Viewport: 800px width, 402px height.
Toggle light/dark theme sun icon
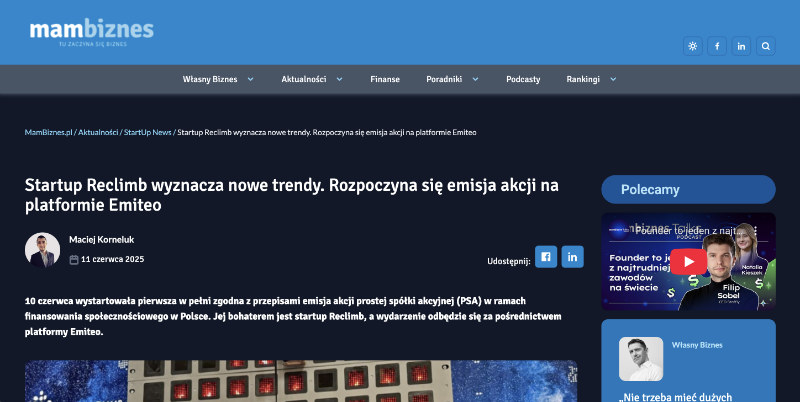[x=692, y=46]
